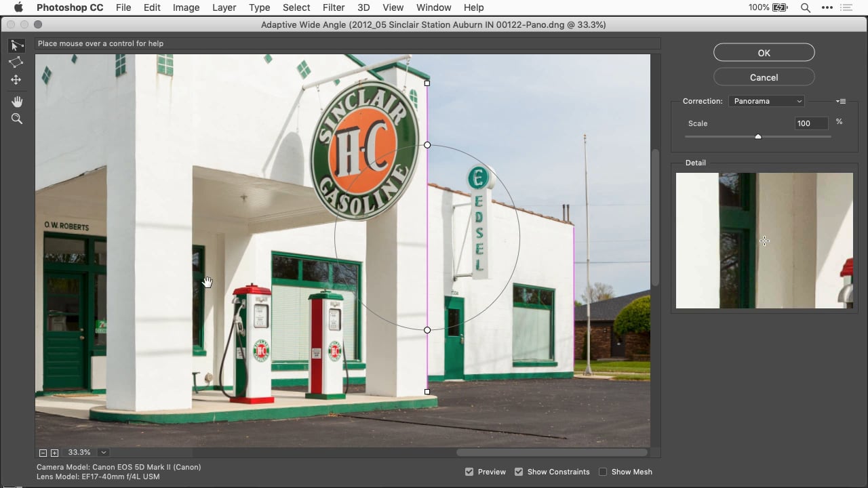This screenshot has width=868, height=488.
Task: Click the zoom level 33.3% field
Action: point(79,453)
